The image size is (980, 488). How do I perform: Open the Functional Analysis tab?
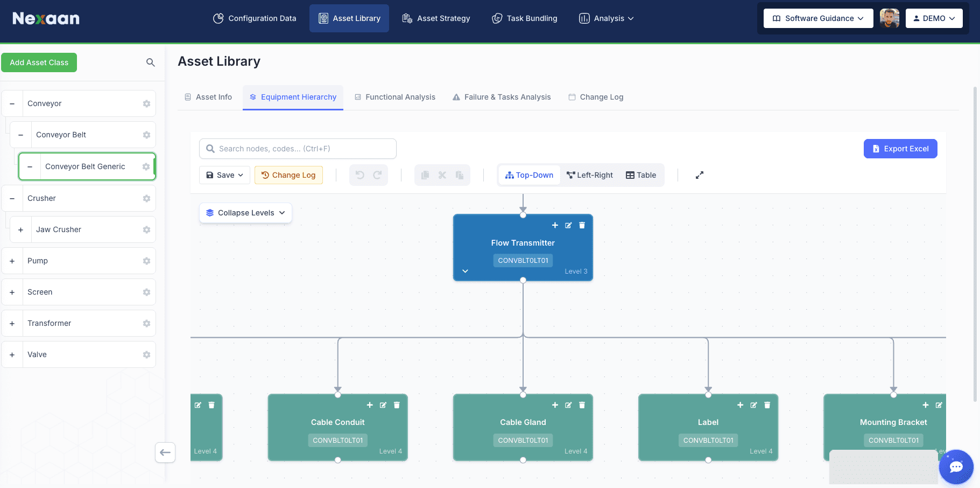395,97
